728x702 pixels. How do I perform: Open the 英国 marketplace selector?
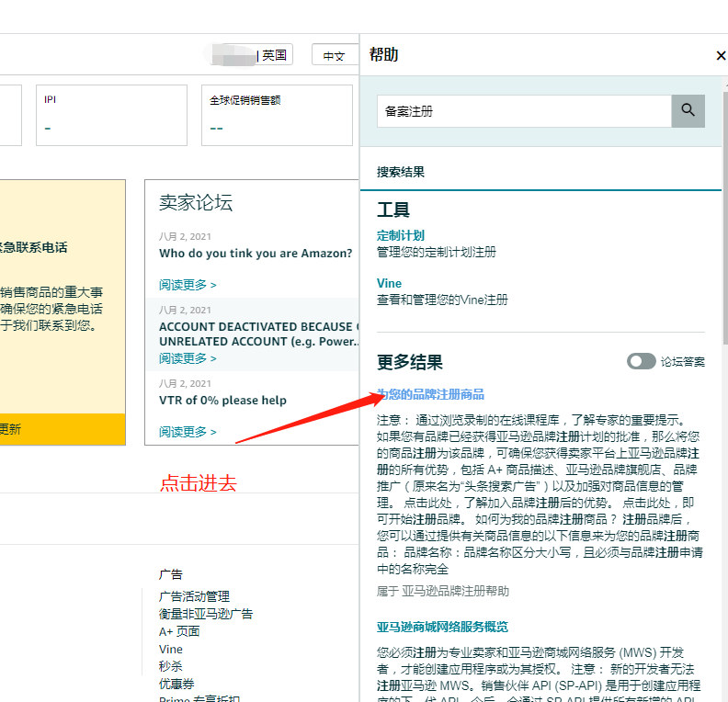point(251,55)
